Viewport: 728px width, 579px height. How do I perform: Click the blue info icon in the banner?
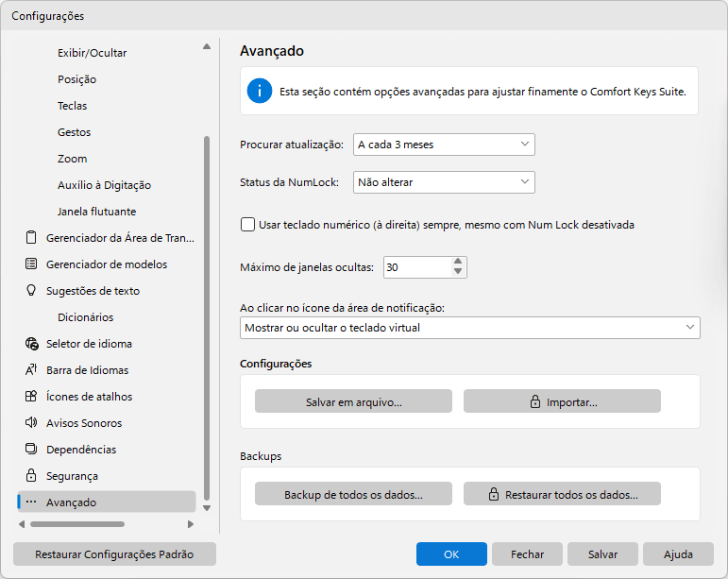(x=260, y=91)
